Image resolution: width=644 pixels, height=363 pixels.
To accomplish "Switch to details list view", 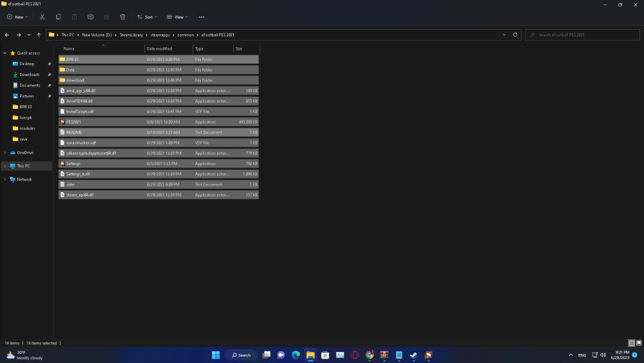I will [x=631, y=343].
